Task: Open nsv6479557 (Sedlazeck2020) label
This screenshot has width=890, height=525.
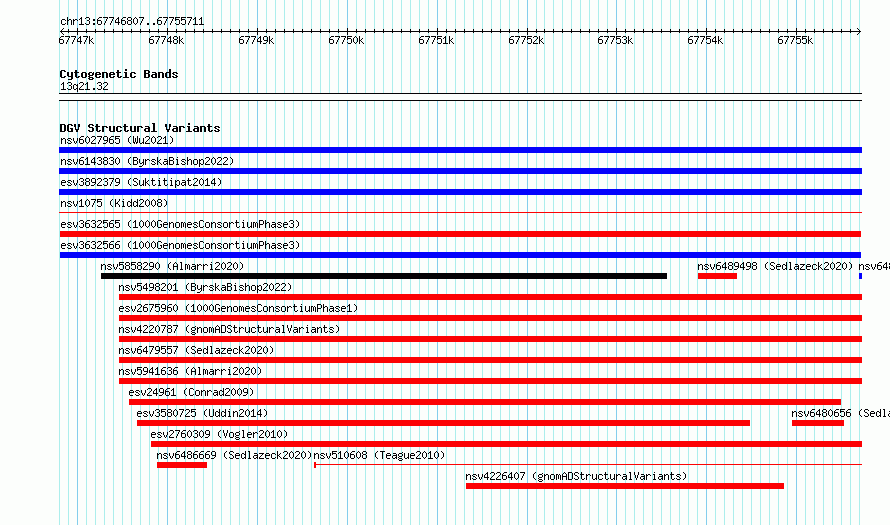Action: click(196, 350)
